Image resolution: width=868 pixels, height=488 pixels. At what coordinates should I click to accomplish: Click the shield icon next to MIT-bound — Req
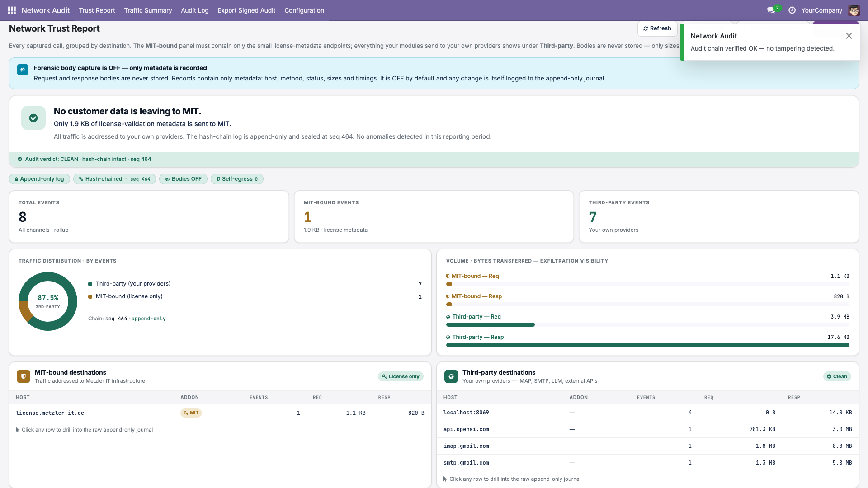click(448, 276)
